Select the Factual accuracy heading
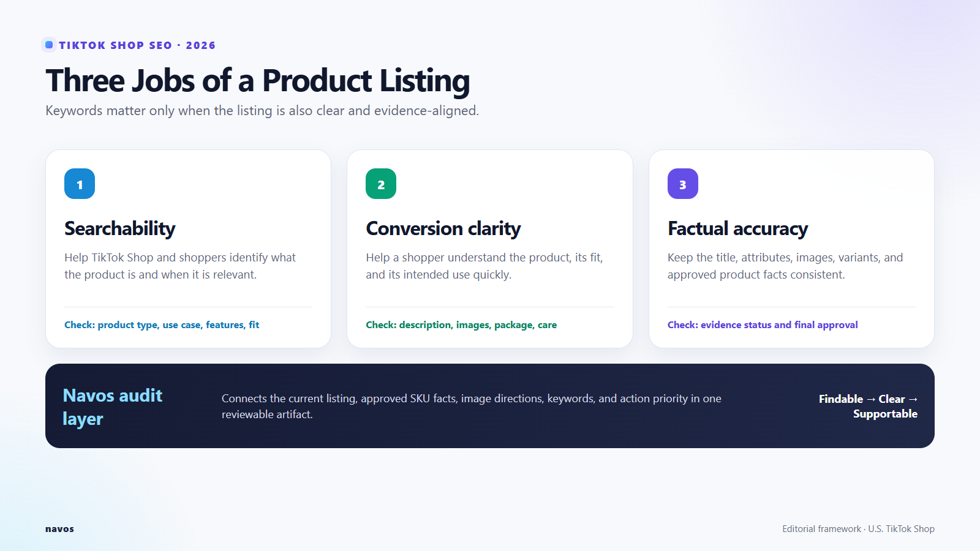This screenshot has height=551, width=980. pos(737,228)
